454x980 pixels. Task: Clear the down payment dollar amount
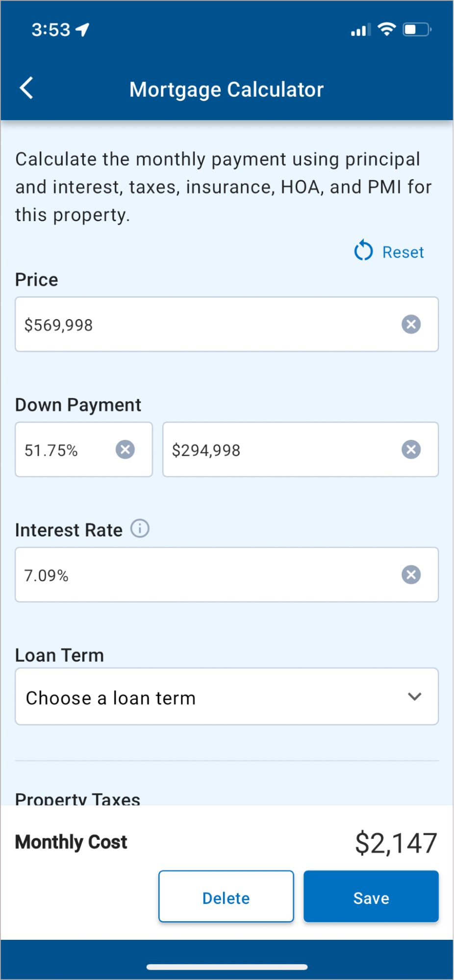coord(411,450)
